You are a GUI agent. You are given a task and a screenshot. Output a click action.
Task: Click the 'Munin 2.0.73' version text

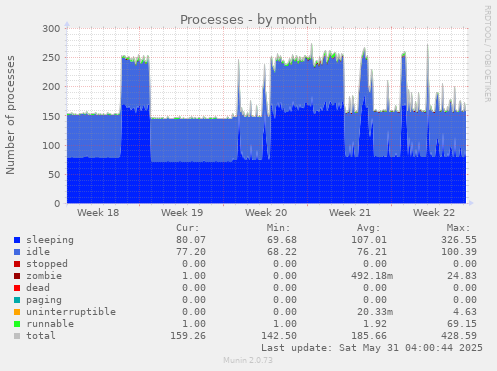(x=248, y=360)
